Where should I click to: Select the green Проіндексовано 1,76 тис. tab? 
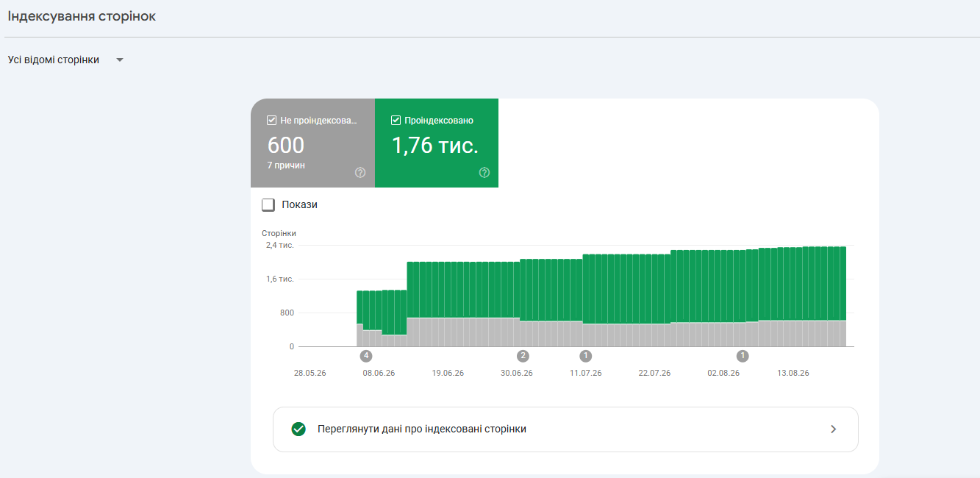[437, 143]
